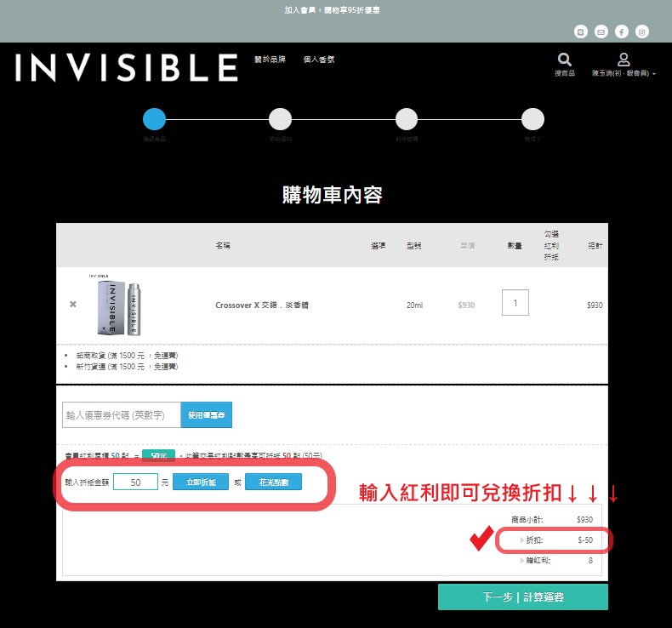Click the email envelope icon
This screenshot has height=628, width=672.
pos(601,31)
